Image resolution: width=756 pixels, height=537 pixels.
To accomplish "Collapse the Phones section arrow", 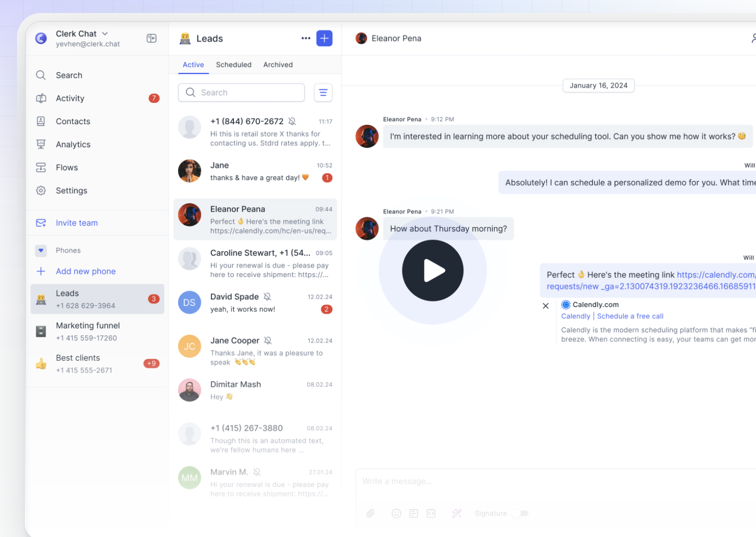I will click(x=41, y=251).
